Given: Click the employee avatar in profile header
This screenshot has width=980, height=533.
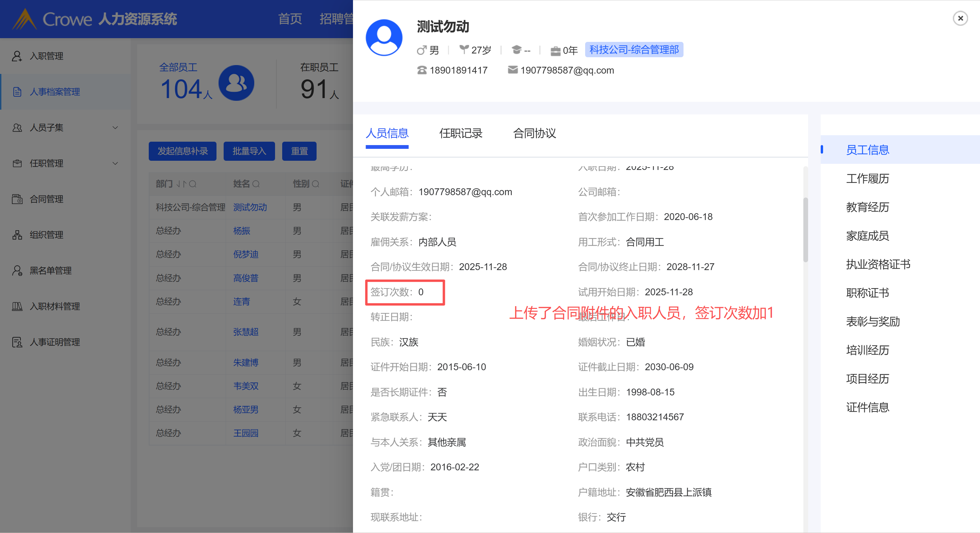Looking at the screenshot, I should pos(384,38).
